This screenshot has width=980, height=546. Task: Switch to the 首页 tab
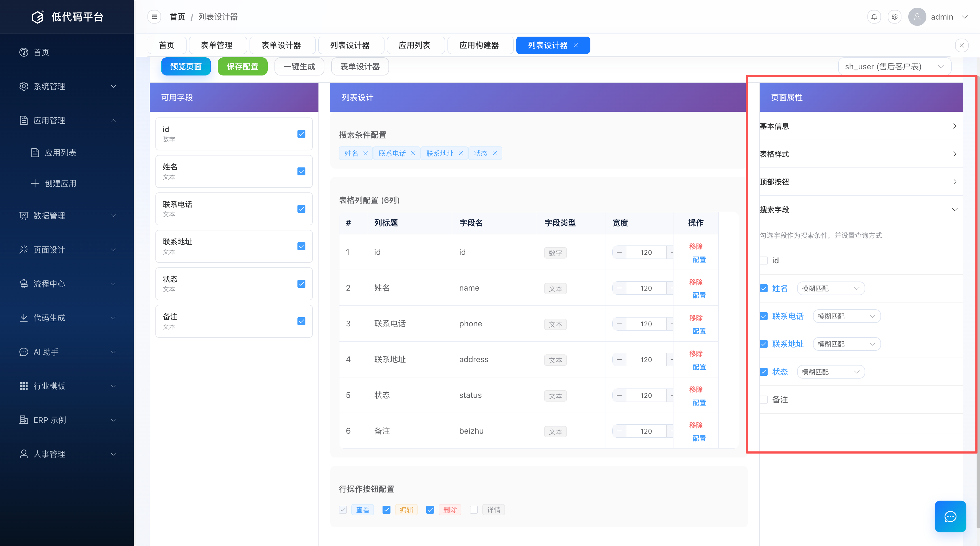[x=166, y=45]
